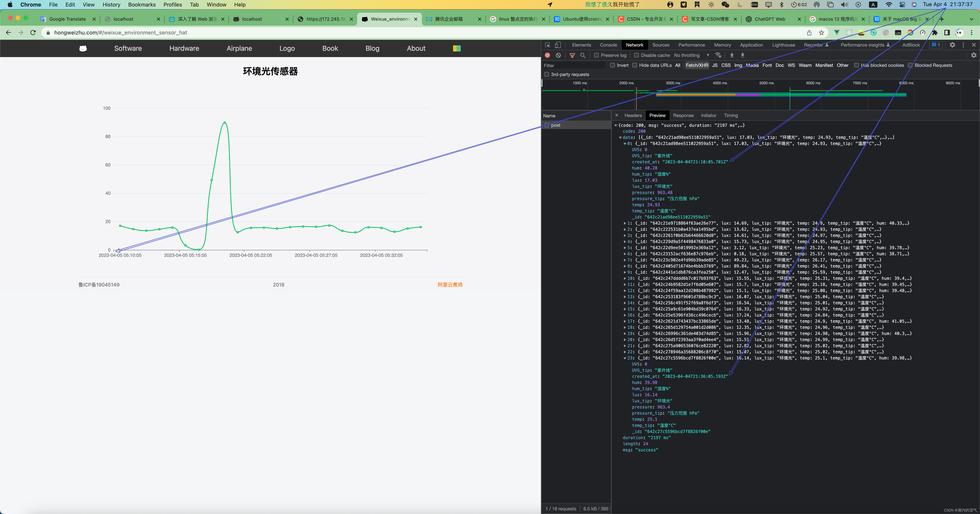
Task: Open the No throttling dropdown
Action: [692, 55]
